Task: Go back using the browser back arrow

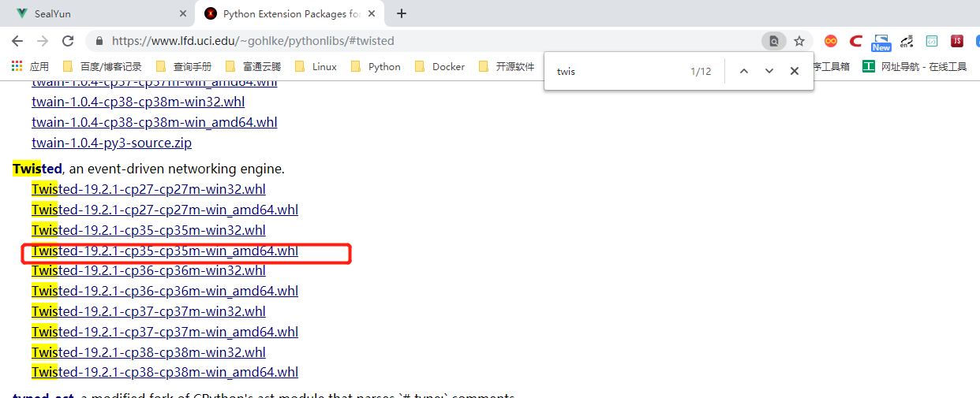Action: pos(17,41)
